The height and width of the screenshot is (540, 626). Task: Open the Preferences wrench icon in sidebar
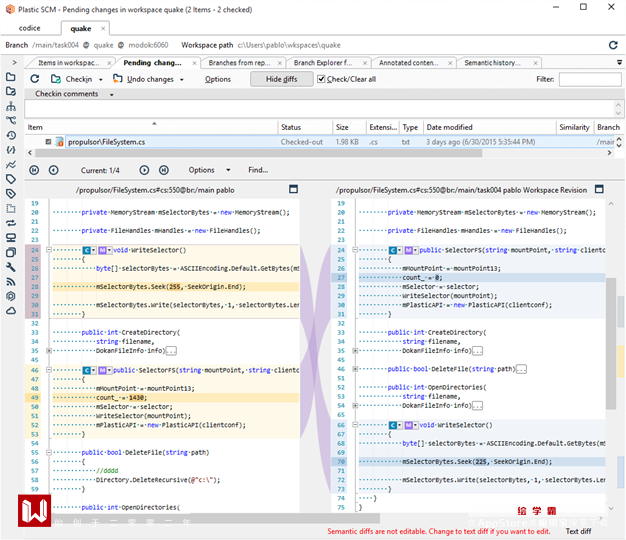[x=11, y=267]
